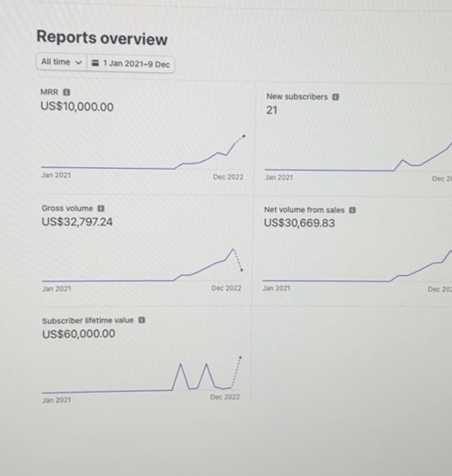Image resolution: width=452 pixels, height=476 pixels.
Task: Click the Net volume from sales label
Action: point(304,210)
